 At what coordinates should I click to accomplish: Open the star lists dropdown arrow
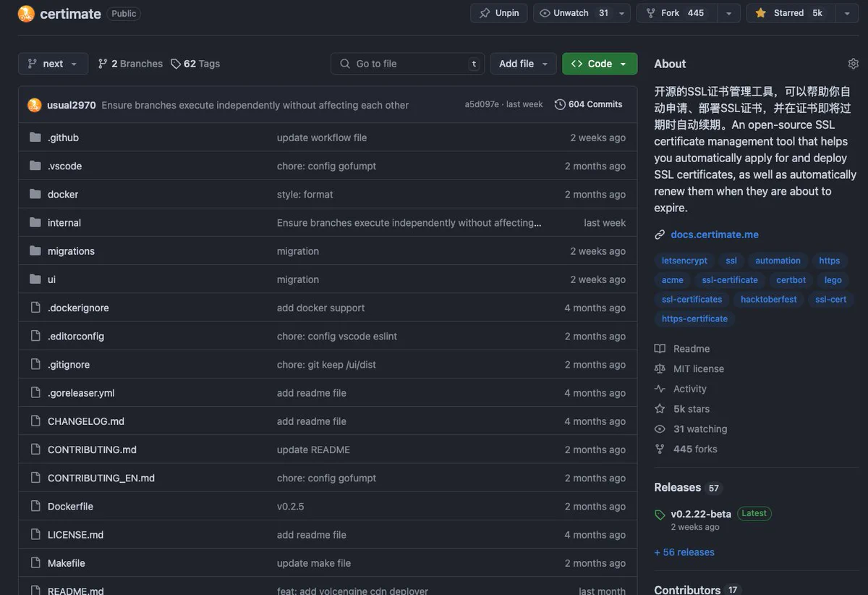(x=847, y=13)
